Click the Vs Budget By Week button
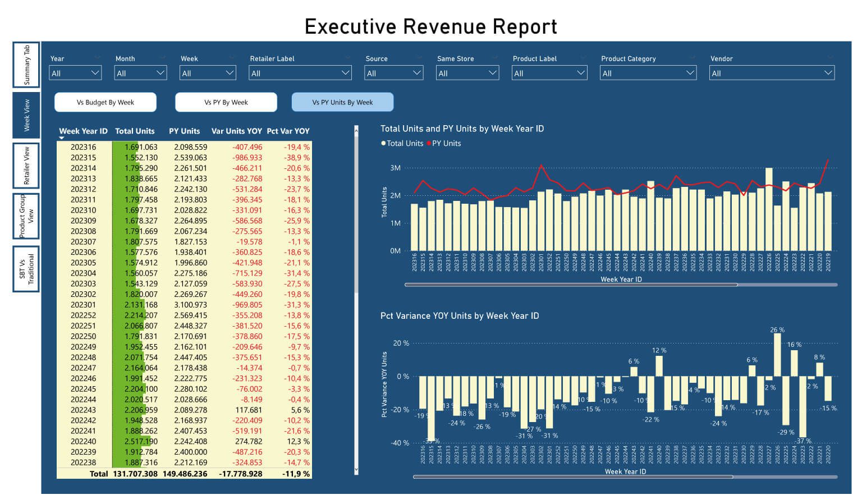This screenshot has height=504, width=862. pyautogui.click(x=106, y=102)
